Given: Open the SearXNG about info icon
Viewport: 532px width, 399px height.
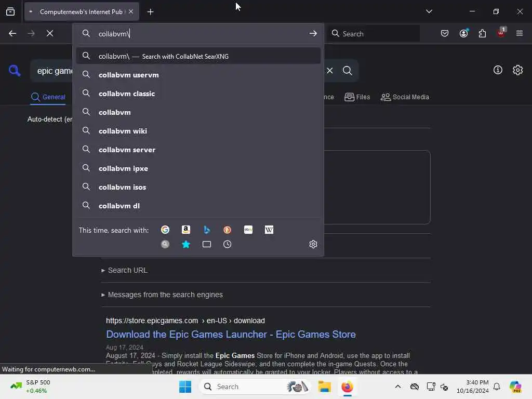Looking at the screenshot, I should tap(498, 70).
